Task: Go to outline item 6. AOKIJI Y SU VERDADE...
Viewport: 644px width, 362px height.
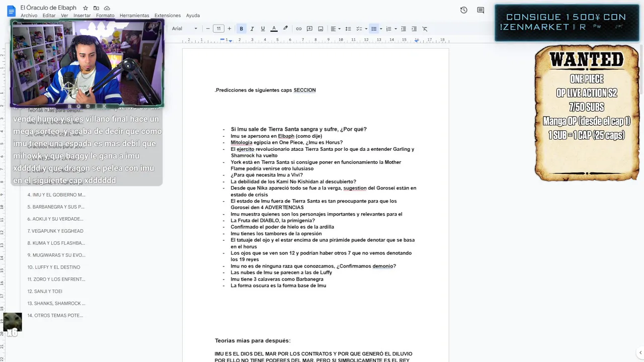Action: point(55,219)
